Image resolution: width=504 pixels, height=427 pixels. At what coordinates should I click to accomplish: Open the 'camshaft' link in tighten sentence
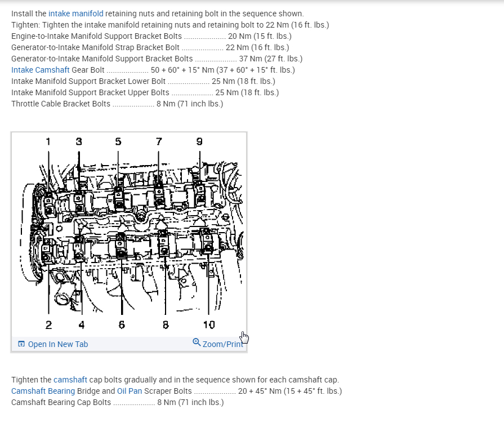(70, 380)
